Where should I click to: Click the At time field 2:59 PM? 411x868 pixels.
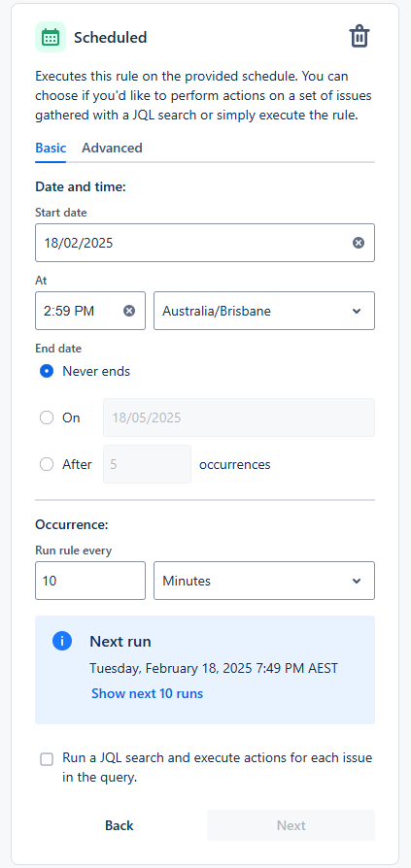coord(90,311)
